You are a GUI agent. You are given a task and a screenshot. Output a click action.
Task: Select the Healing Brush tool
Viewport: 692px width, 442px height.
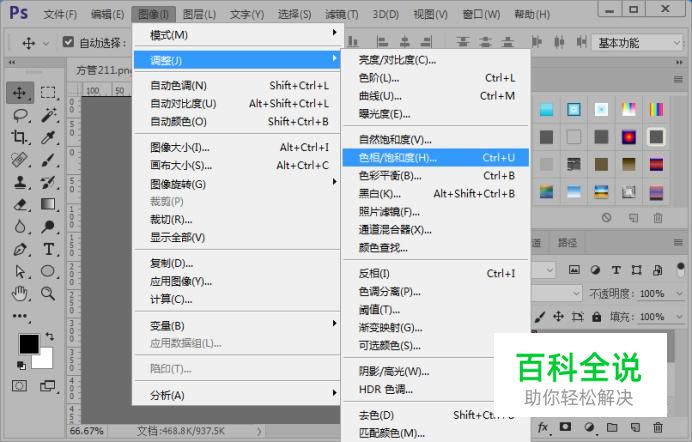pos(19,160)
